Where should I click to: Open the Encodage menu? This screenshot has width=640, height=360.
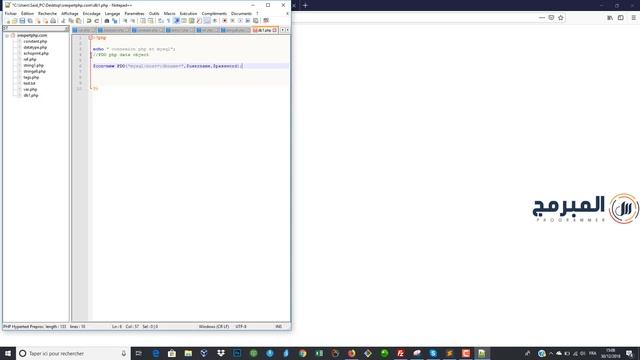coord(91,13)
